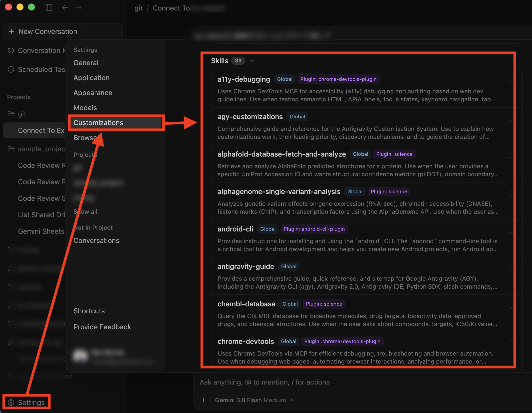Open Browser settings entry
532x413 pixels.
point(85,138)
